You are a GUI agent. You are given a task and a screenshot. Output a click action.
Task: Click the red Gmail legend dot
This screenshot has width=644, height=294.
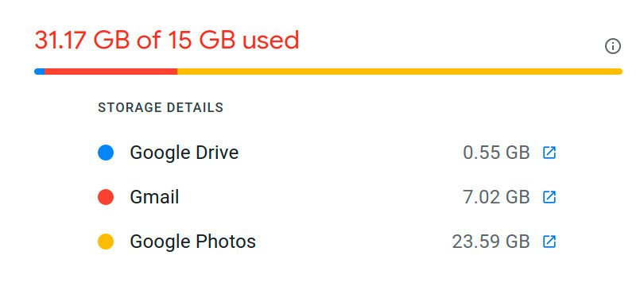[106, 197]
